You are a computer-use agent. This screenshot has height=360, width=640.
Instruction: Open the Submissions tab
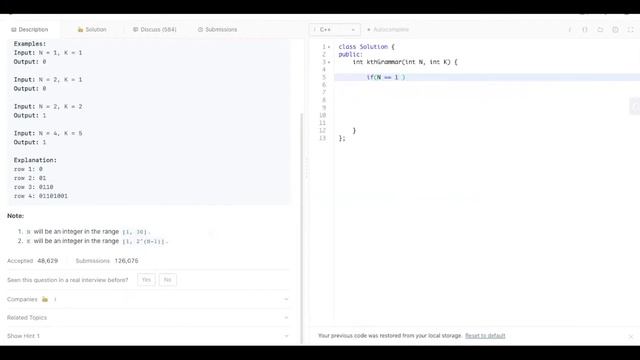pos(217,29)
